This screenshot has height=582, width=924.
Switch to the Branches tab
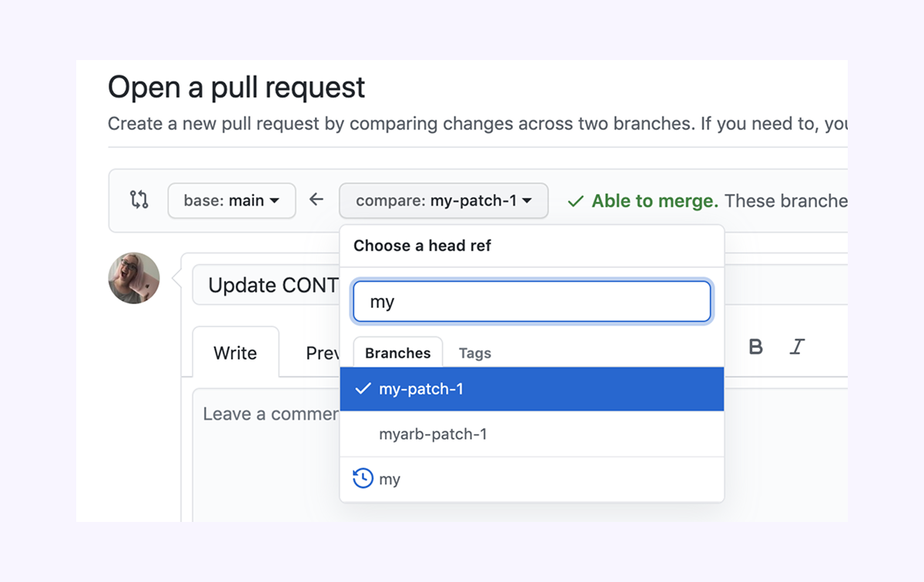(398, 353)
